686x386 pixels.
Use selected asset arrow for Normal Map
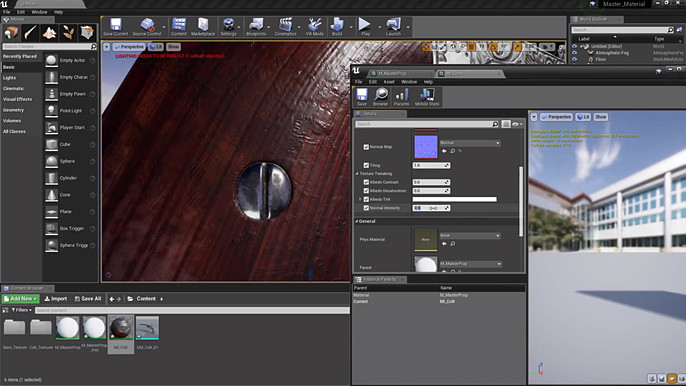(444, 151)
